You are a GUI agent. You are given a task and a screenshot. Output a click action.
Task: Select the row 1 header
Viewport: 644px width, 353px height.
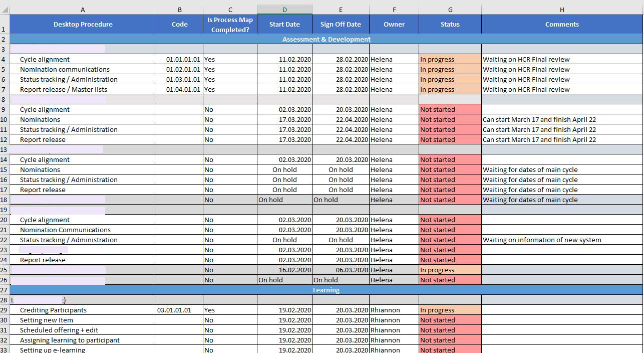pyautogui.click(x=6, y=24)
